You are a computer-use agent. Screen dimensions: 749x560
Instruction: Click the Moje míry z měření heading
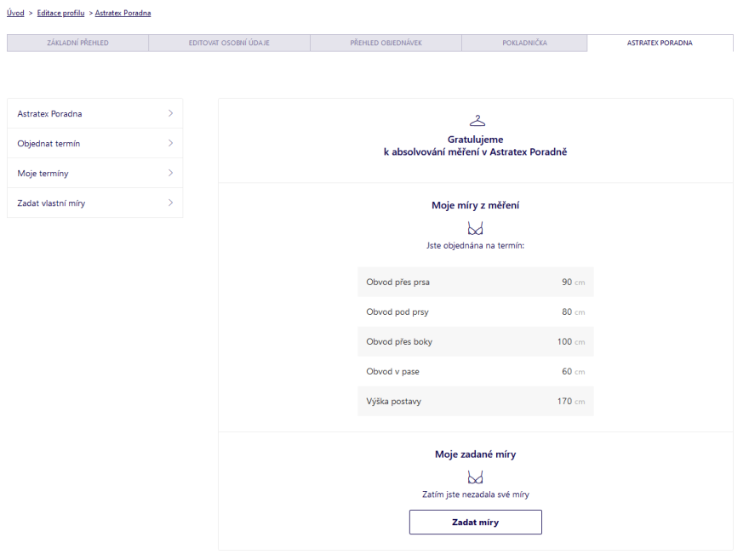point(475,205)
